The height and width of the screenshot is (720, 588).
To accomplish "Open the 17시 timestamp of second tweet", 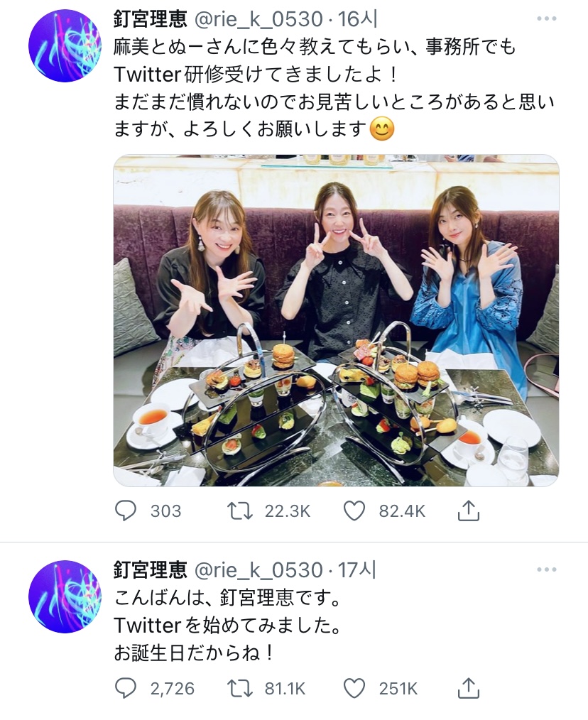I will [357, 570].
